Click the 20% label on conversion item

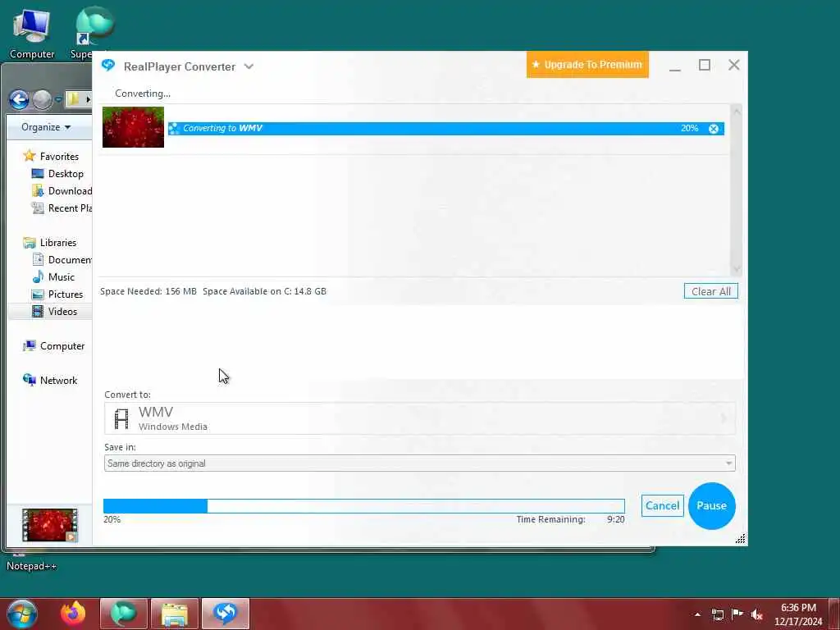pos(689,129)
